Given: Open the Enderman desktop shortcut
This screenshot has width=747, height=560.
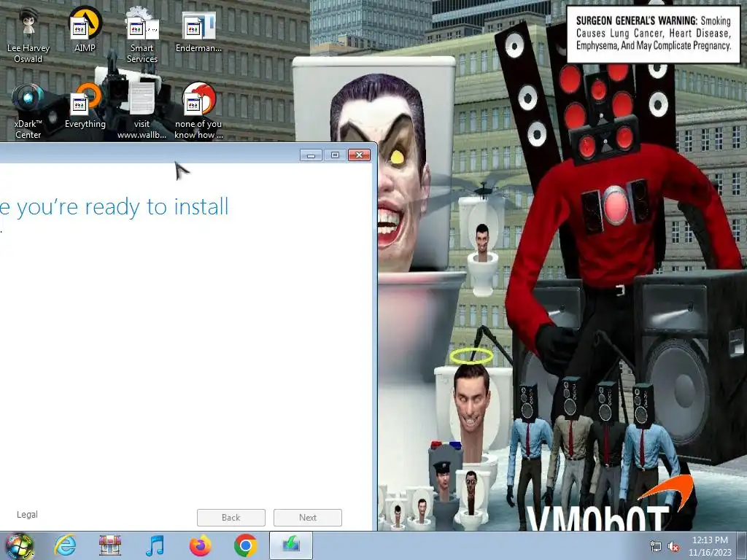Looking at the screenshot, I should [x=198, y=30].
